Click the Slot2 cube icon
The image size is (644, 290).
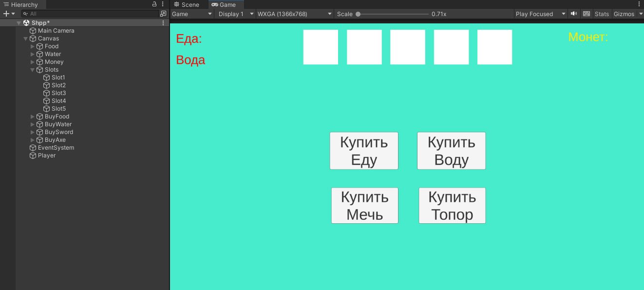click(x=47, y=85)
